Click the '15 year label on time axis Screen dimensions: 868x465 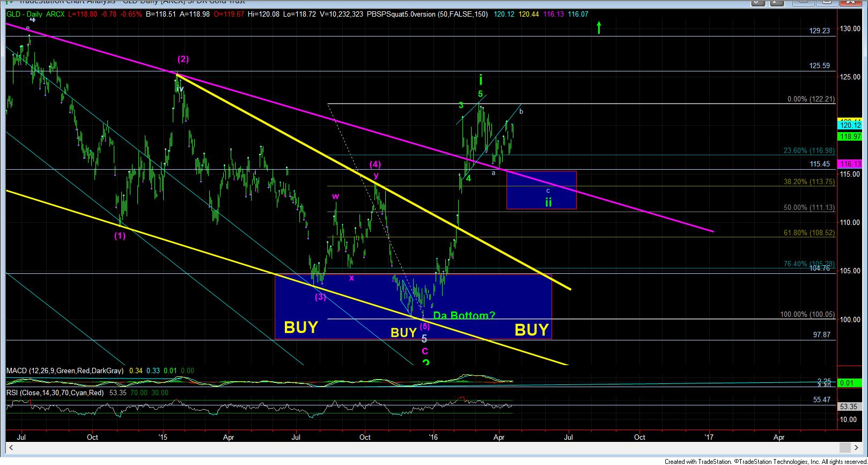pyautogui.click(x=164, y=437)
